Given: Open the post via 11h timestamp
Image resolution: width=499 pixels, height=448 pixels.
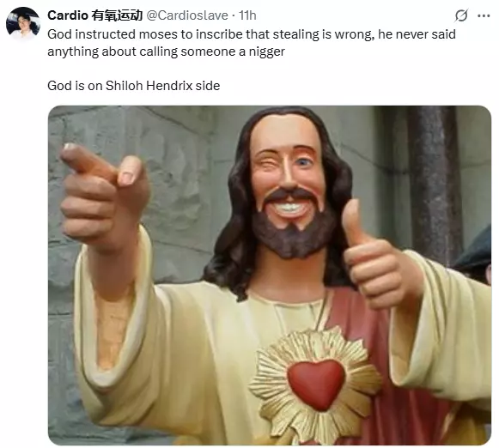Looking at the screenshot, I should coord(247,15).
